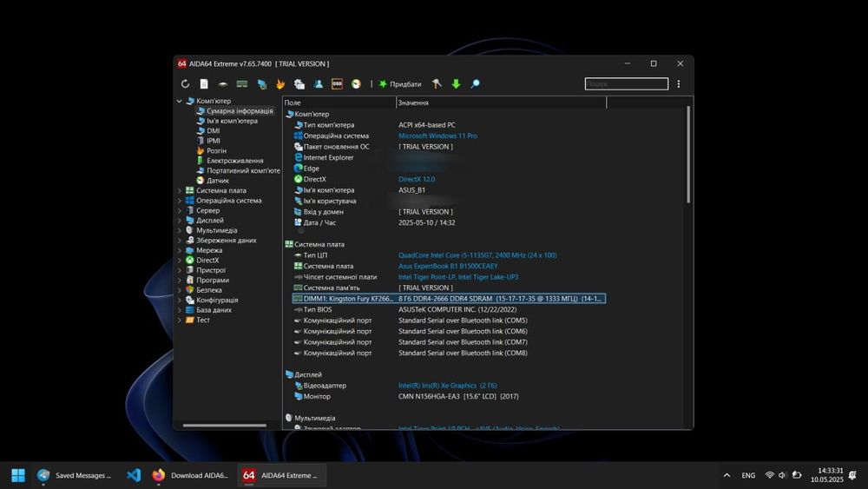Open Intel Tiger Point-LP chipset link
Viewport: 868px width, 489px height.
458,277
